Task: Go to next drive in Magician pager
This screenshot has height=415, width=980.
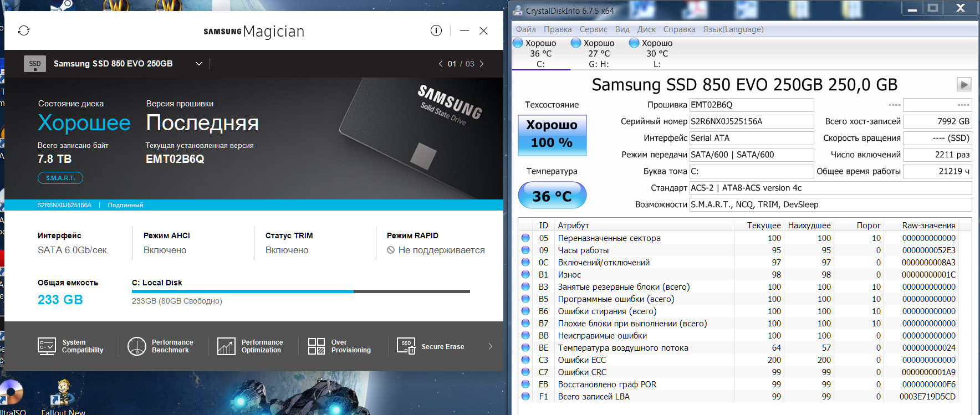Action: (x=482, y=64)
